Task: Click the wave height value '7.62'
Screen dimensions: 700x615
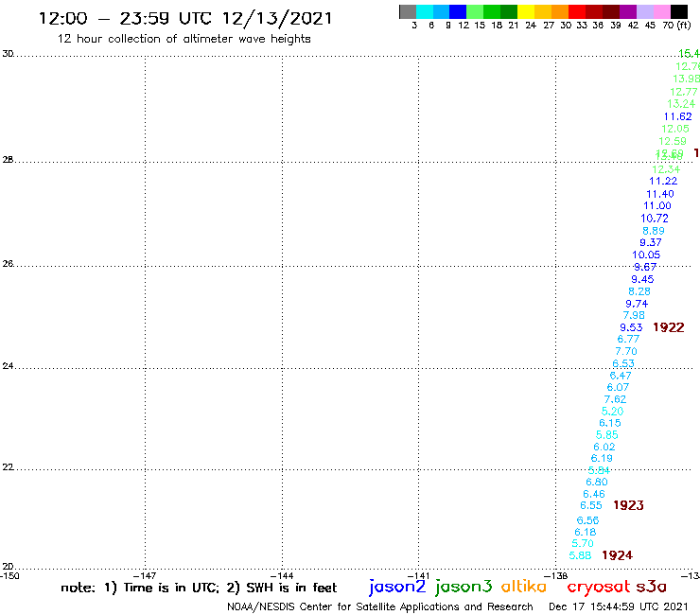Action: [615, 399]
